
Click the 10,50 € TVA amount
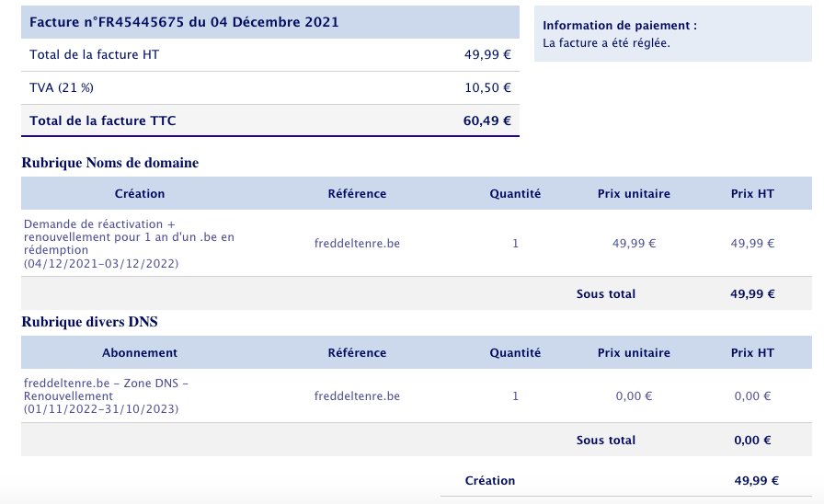(487, 88)
